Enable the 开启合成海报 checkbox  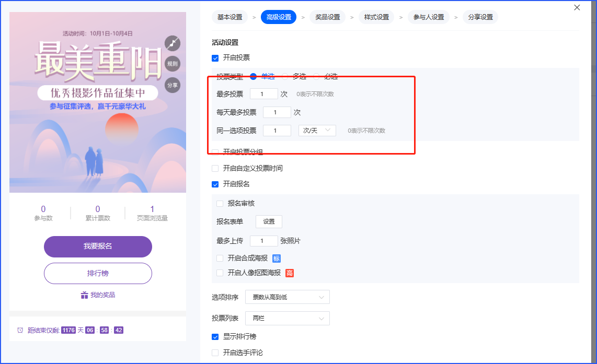tap(220, 259)
